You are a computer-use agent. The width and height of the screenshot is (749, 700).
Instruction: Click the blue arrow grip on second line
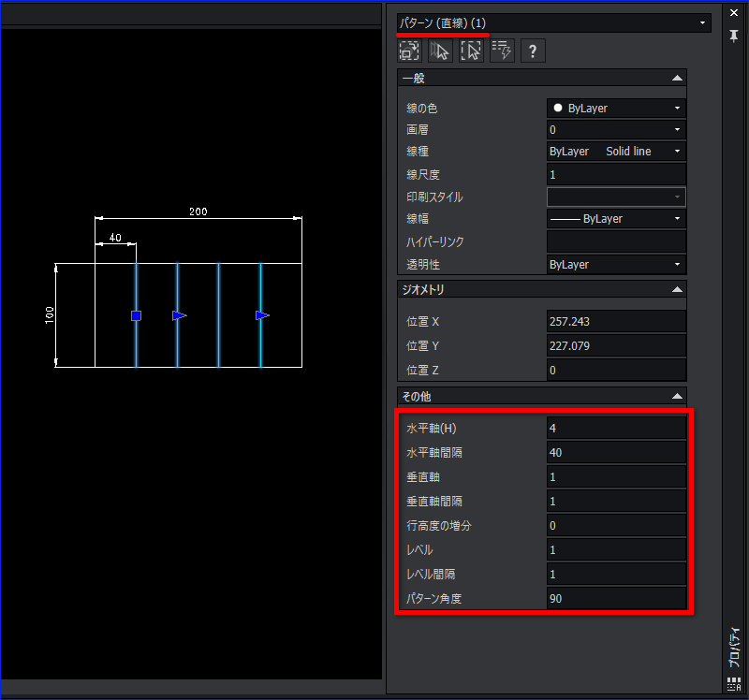pyautogui.click(x=179, y=315)
